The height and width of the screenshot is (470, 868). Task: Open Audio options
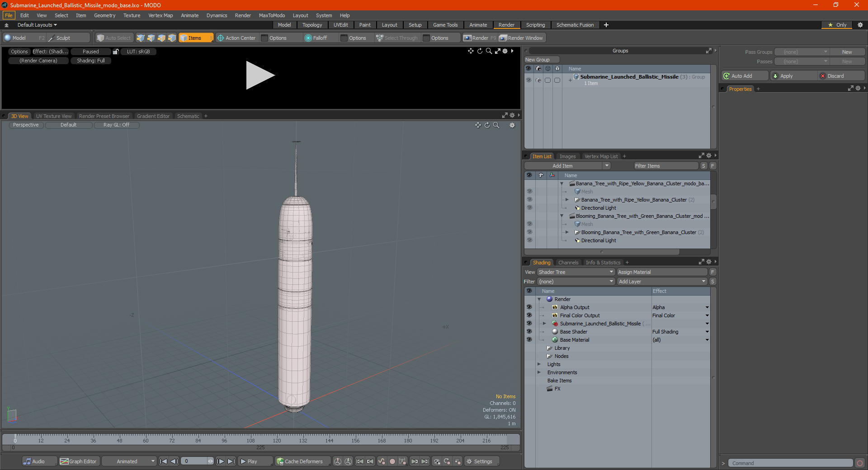tap(39, 461)
